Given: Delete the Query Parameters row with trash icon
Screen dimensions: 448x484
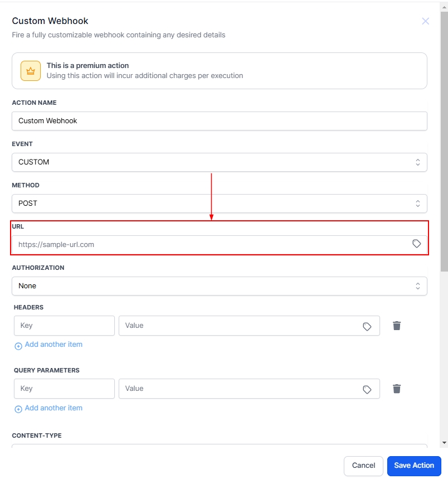Looking at the screenshot, I should click(x=397, y=389).
